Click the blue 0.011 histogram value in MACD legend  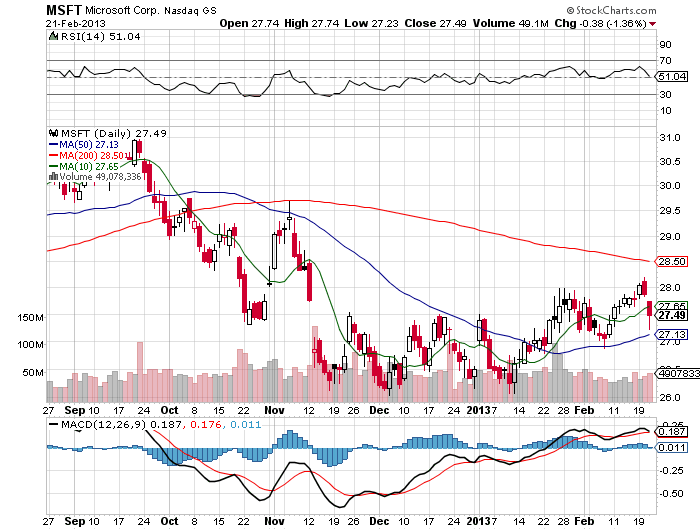tap(246, 425)
